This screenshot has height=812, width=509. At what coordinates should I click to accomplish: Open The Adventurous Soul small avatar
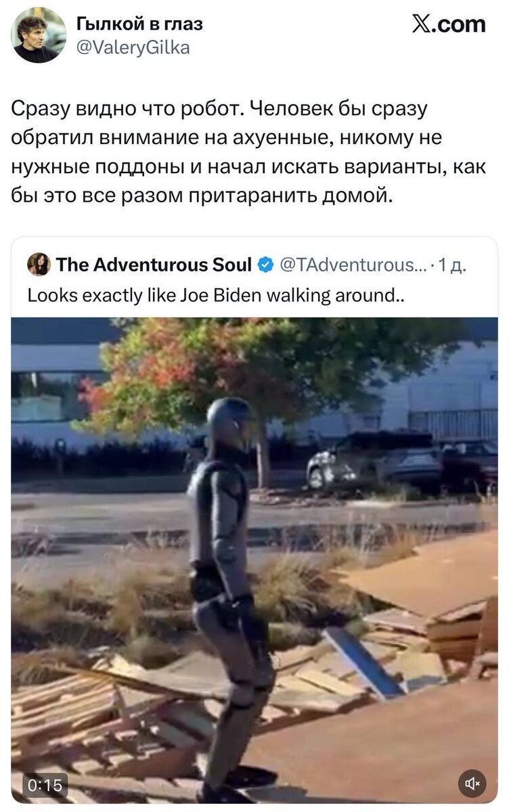pyautogui.click(x=39, y=265)
